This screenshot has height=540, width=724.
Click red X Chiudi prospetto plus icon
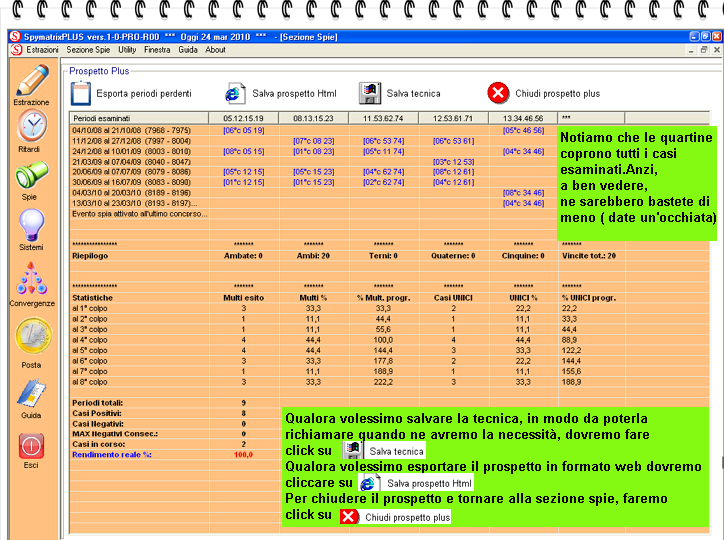coord(498,93)
